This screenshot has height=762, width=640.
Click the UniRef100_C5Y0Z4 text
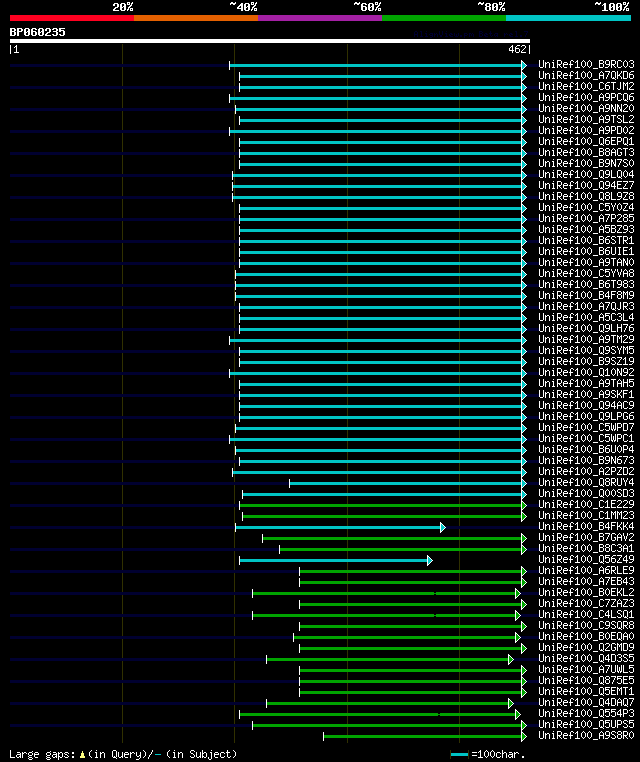pyautogui.click(x=586, y=208)
